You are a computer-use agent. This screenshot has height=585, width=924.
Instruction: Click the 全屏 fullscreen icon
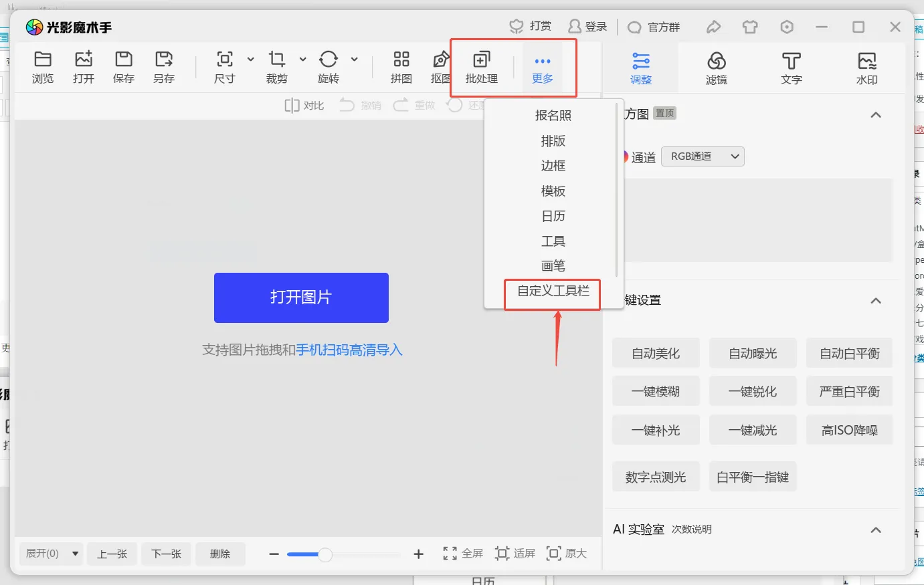(450, 554)
